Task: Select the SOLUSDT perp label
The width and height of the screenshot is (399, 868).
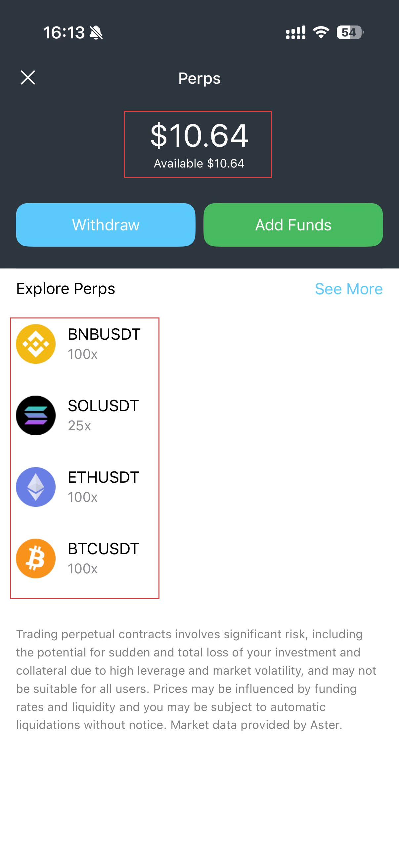Action: 103,406
